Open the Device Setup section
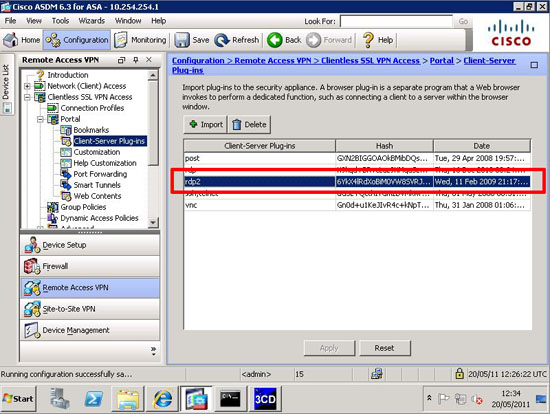Viewport: 550px width, 414px height. (90, 245)
